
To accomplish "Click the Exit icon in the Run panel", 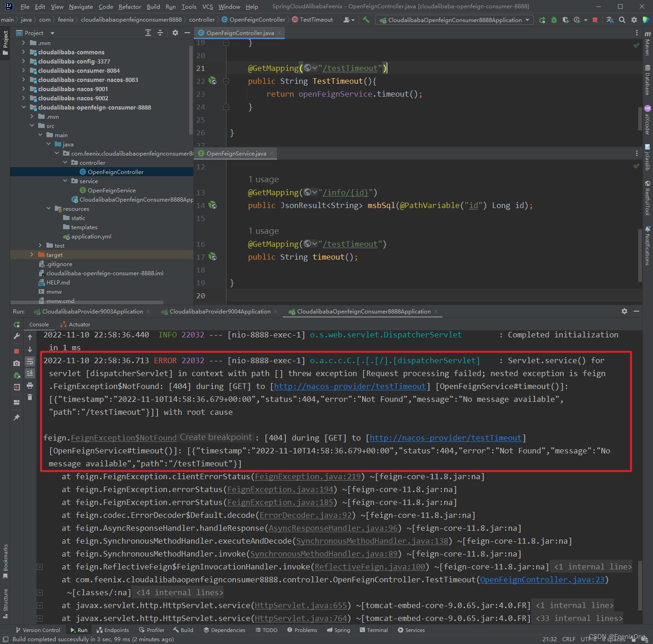I will pos(17,387).
